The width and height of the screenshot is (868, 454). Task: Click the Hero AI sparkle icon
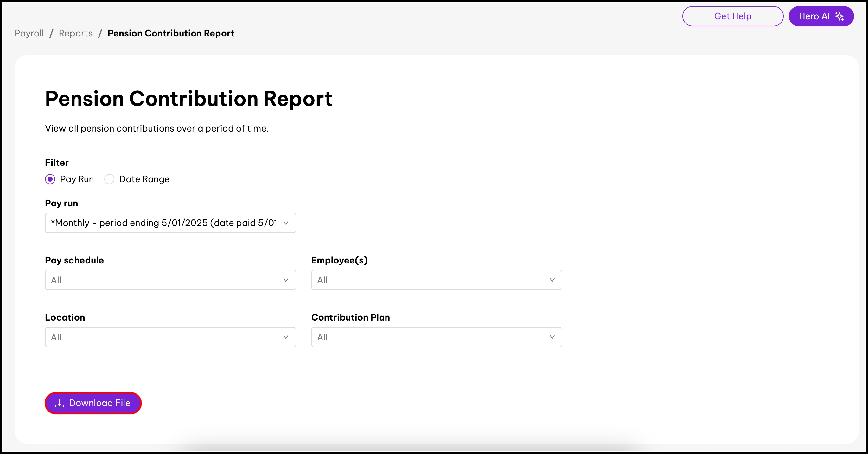[839, 16]
